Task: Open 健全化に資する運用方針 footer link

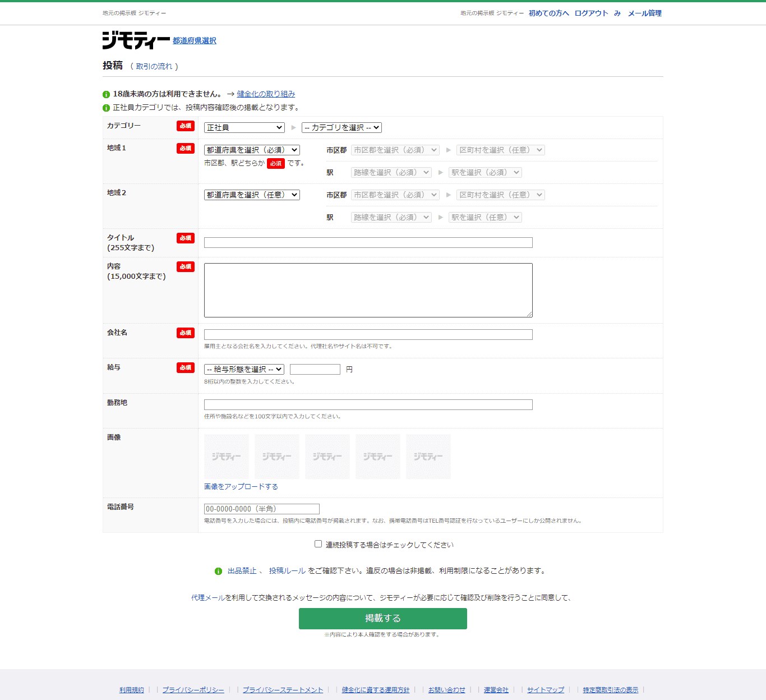Action: (376, 690)
